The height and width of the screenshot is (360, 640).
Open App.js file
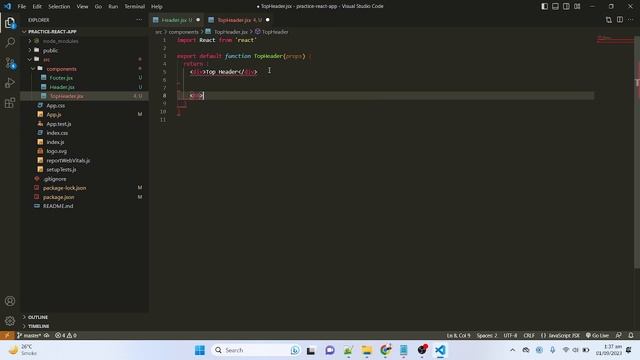[53, 115]
